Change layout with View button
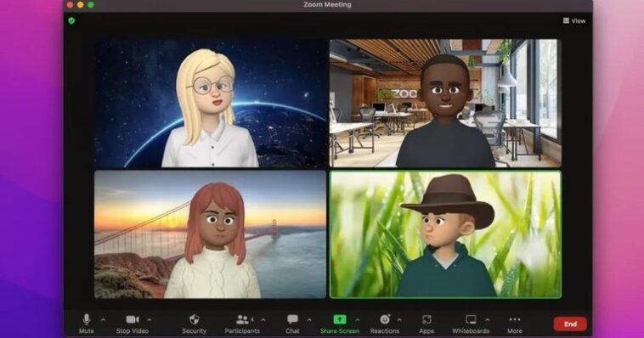Viewport: 644px width, 338px height. [x=574, y=20]
